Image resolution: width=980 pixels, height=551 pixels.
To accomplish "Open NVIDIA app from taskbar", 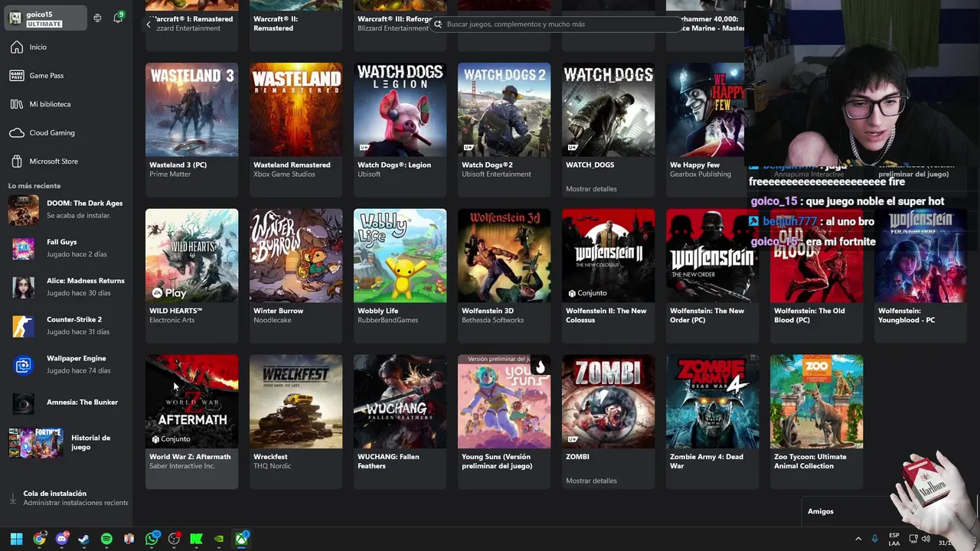I will click(219, 539).
